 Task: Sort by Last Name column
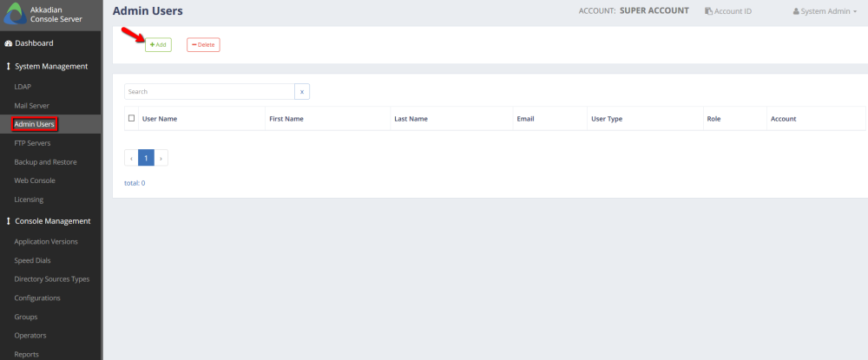click(411, 119)
